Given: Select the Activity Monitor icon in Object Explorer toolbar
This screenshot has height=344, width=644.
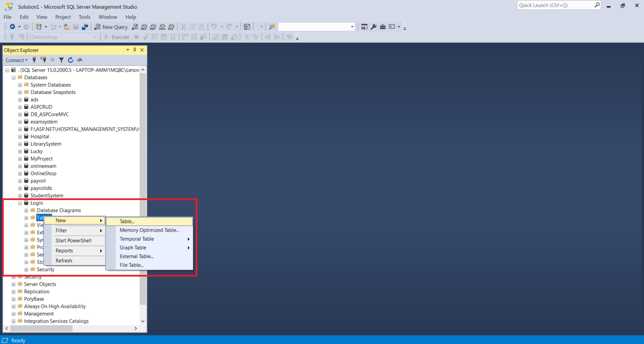Looking at the screenshot, I should tap(79, 60).
